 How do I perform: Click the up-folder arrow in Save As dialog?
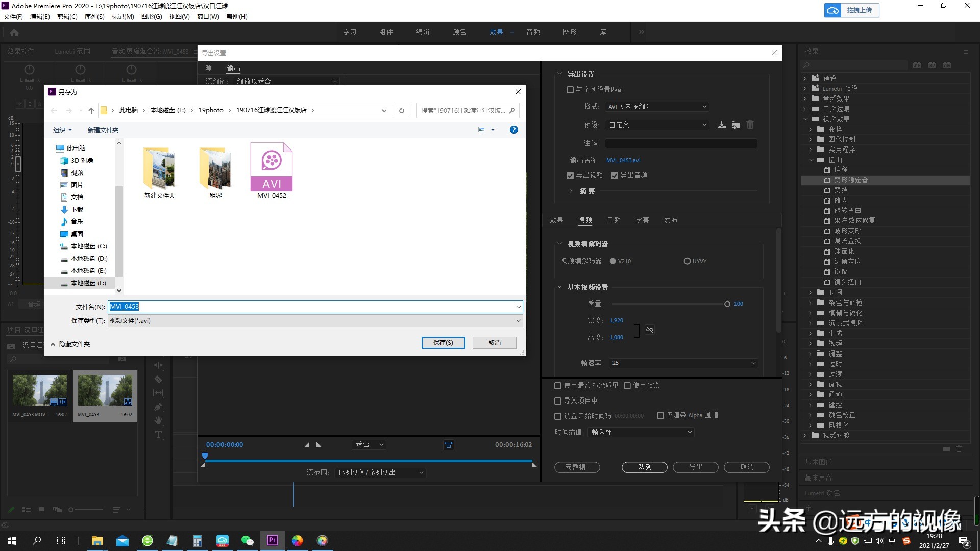[x=91, y=110]
